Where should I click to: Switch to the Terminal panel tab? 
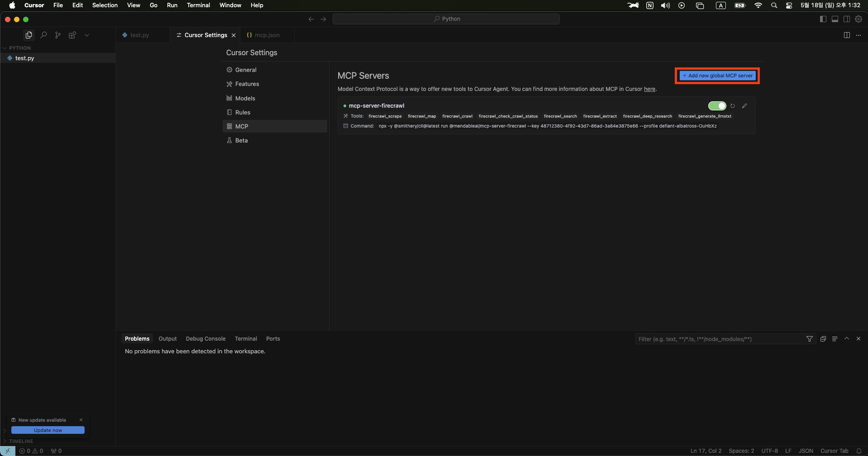tap(246, 339)
